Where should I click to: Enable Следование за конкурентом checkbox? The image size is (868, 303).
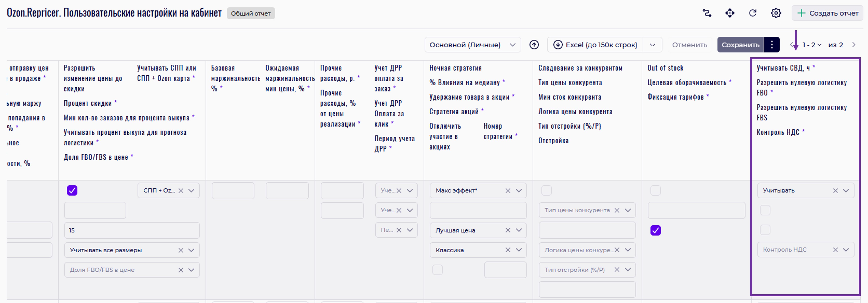(x=546, y=191)
